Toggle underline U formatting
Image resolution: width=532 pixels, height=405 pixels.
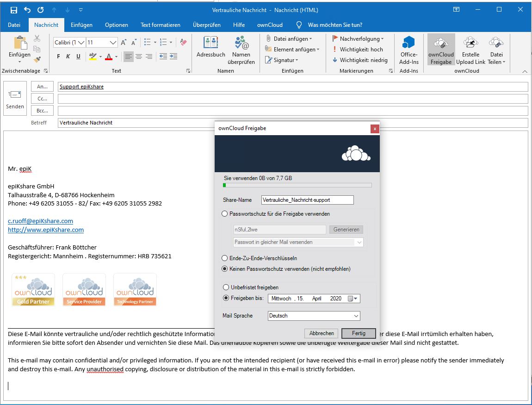pos(78,56)
